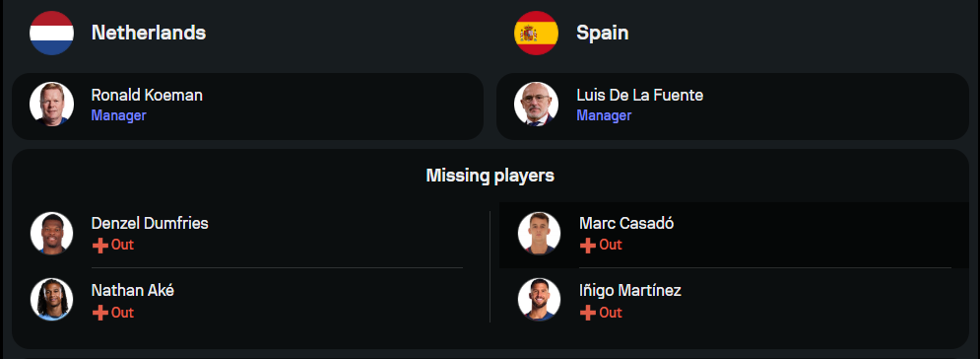Select the Luis De La Fuente manager name

639,95
